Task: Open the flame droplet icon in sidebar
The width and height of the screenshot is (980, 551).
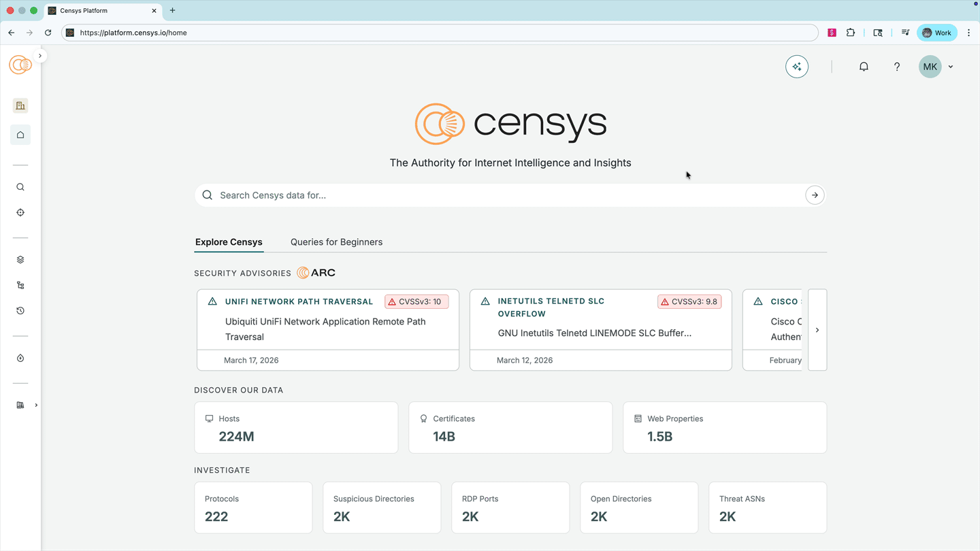Action: [x=20, y=358]
